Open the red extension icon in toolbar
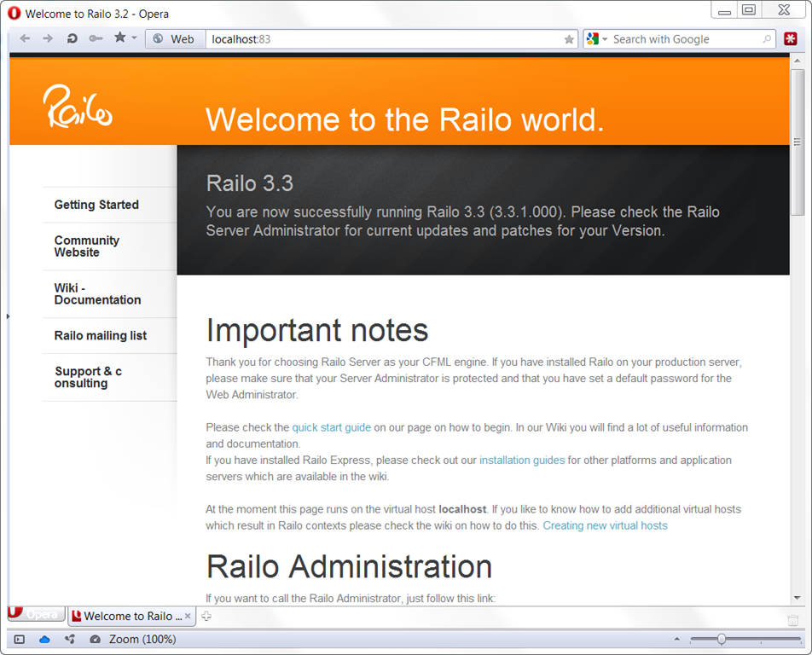The image size is (812, 655). pos(791,39)
